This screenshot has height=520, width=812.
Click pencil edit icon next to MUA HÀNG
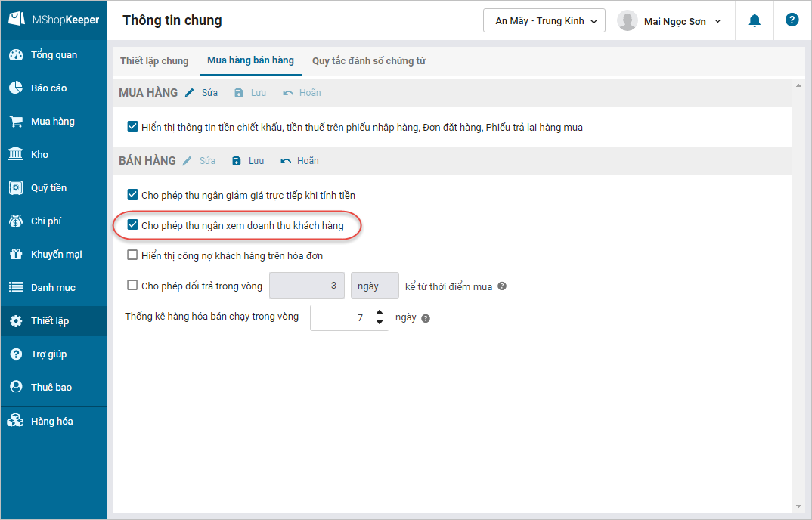pos(190,93)
